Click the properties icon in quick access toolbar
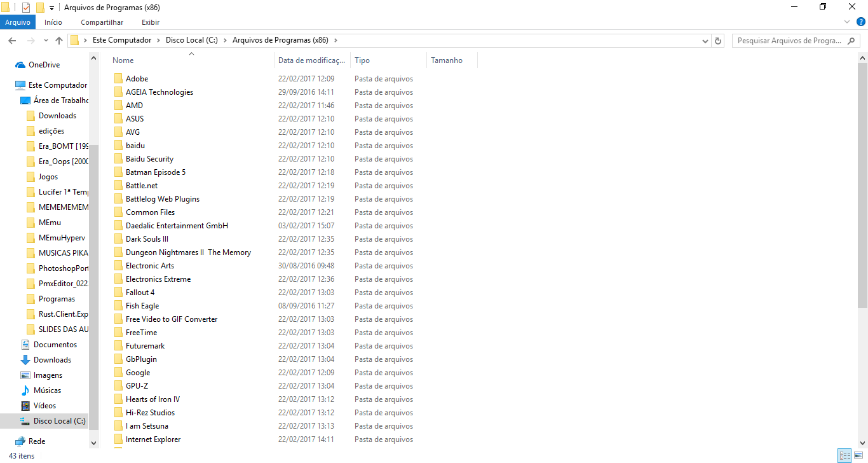 [26, 8]
